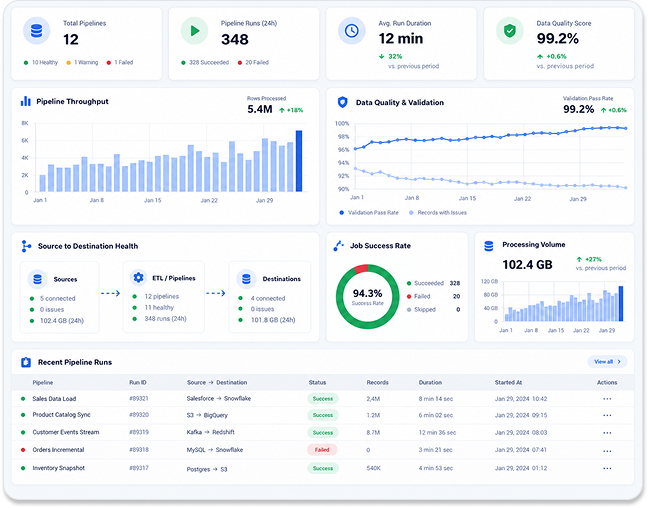Click the View all chevron arrow

coord(619,362)
